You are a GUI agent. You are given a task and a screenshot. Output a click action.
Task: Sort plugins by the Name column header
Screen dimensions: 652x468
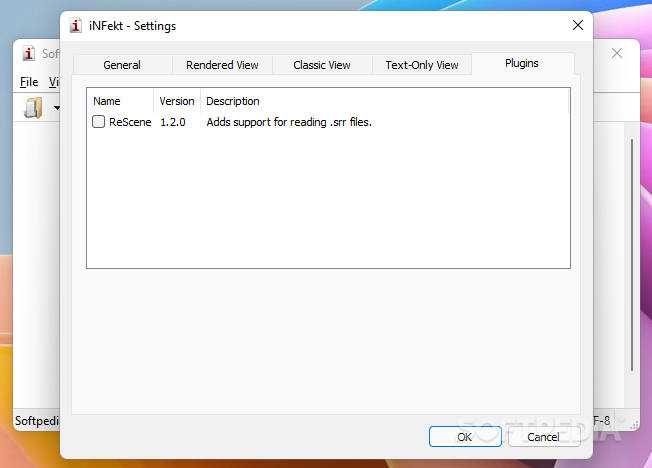120,101
